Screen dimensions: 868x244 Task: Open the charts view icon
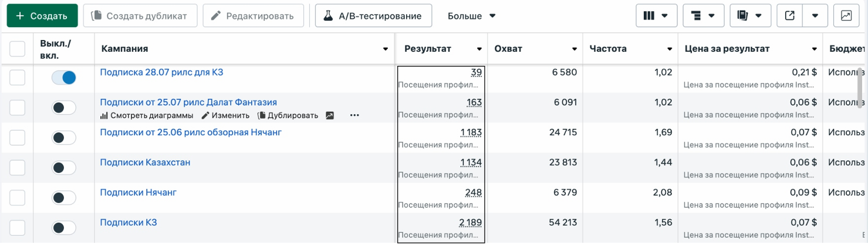[x=846, y=16]
